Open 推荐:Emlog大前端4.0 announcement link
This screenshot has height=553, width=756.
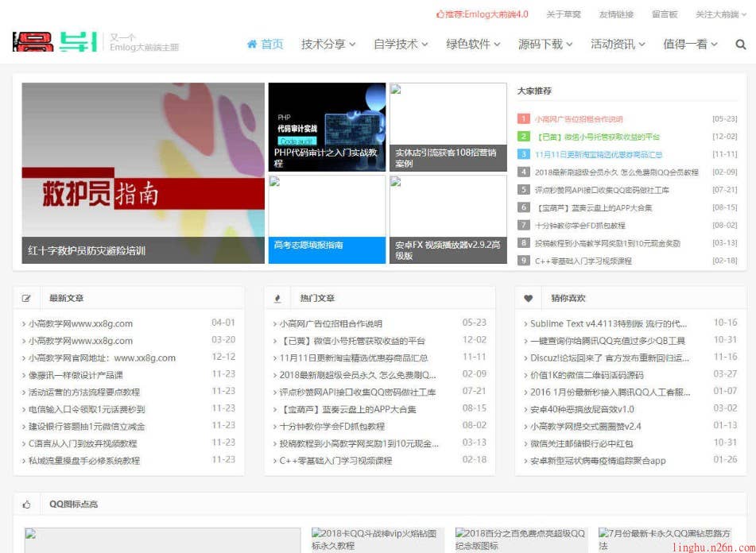click(484, 14)
